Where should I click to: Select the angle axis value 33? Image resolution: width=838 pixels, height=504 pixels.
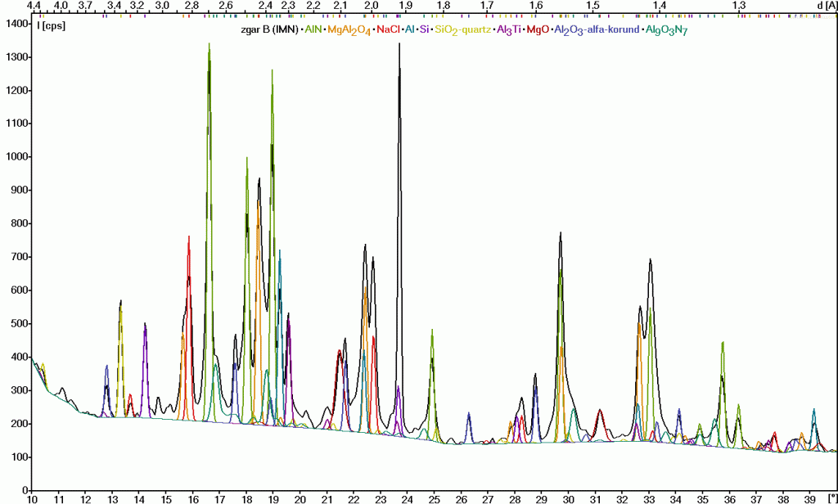[x=649, y=498]
